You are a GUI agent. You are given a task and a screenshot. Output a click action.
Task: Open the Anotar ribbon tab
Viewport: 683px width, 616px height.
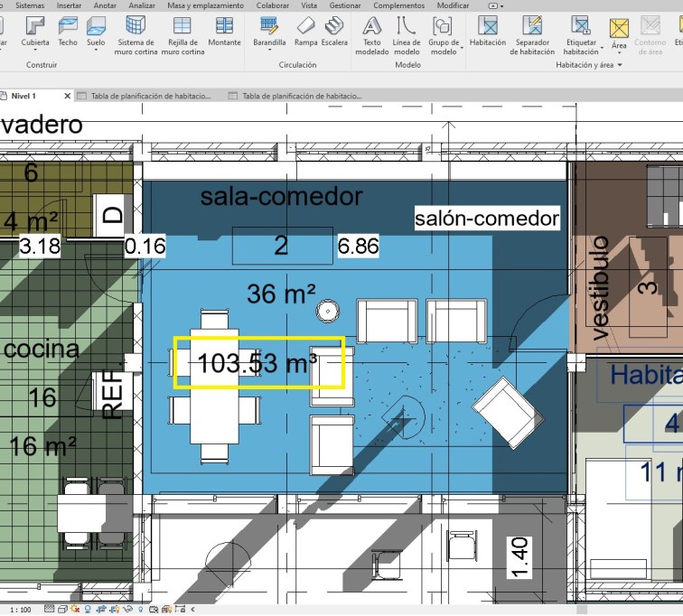tap(105, 5)
